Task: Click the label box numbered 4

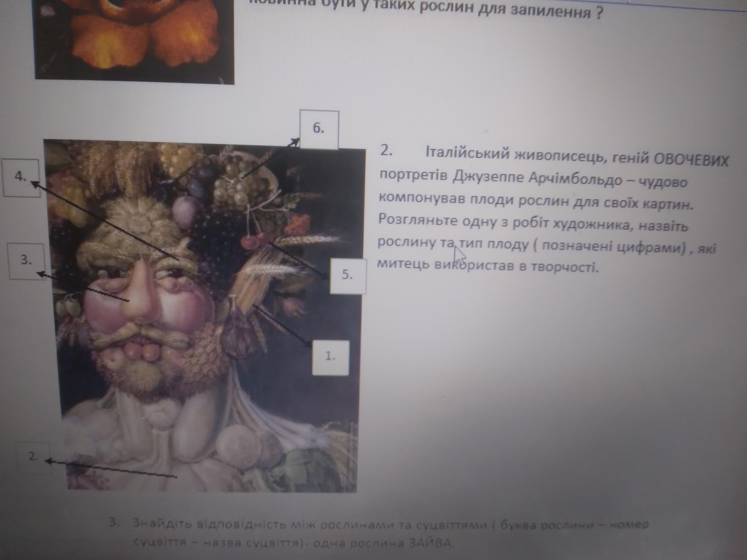Action: click(x=21, y=178)
